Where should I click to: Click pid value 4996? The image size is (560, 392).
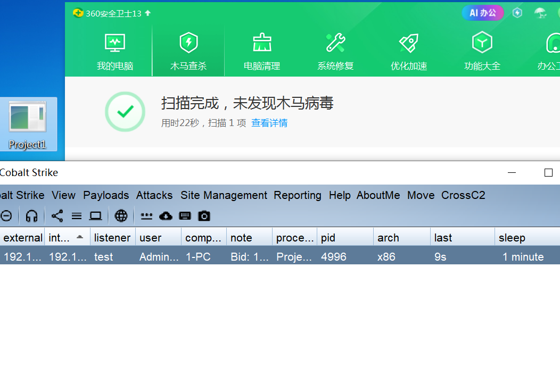coord(334,257)
